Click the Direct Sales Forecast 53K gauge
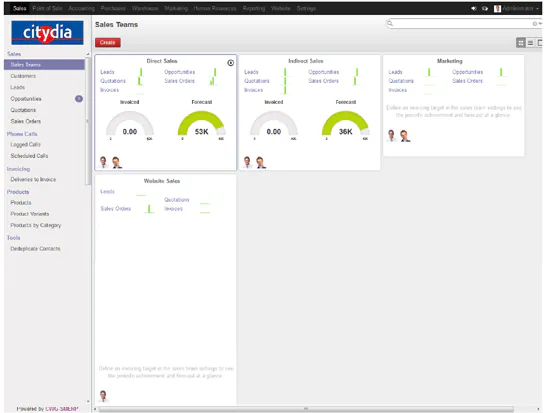550x413 pixels. coord(202,124)
